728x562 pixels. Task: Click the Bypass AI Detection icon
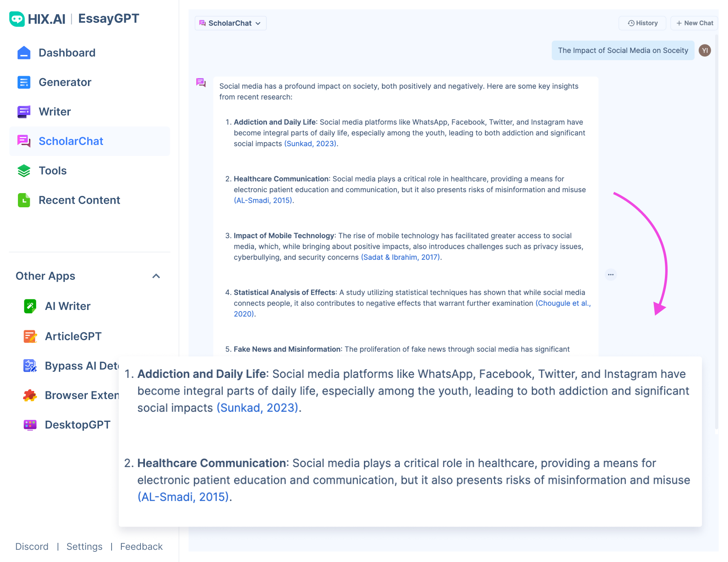click(x=30, y=366)
